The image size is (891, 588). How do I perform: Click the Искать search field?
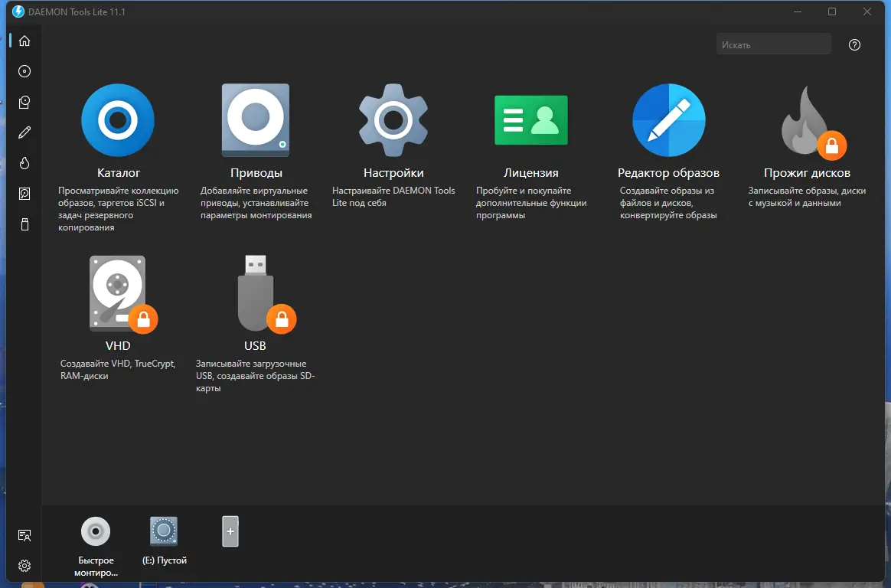point(773,44)
